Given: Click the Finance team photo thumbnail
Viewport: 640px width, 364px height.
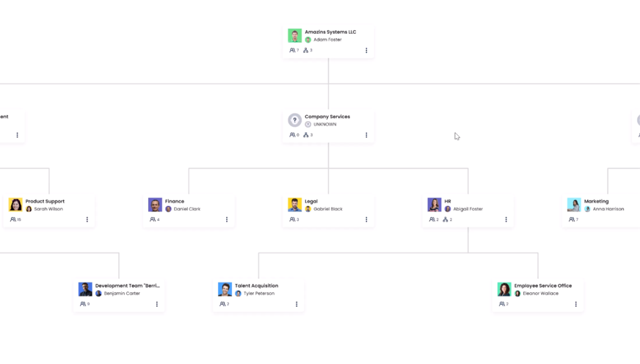Looking at the screenshot, I should (x=155, y=204).
